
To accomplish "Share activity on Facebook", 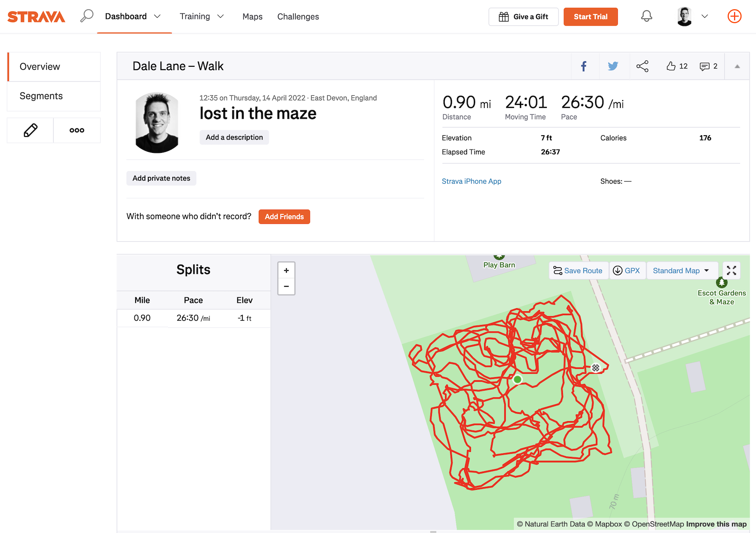I will click(584, 66).
